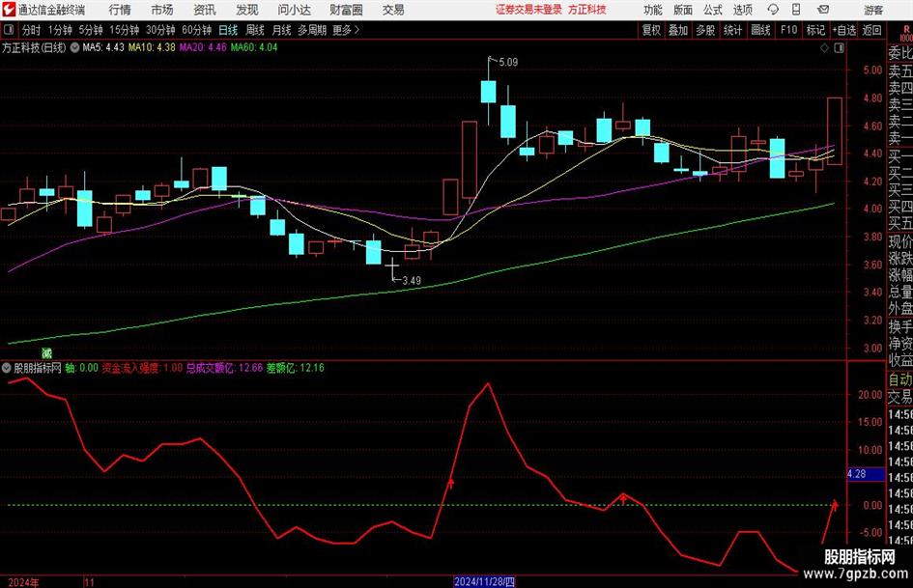This screenshot has width=913, height=588.
Task: Click the MA10: 4.38 indicator value
Action: 152,47
